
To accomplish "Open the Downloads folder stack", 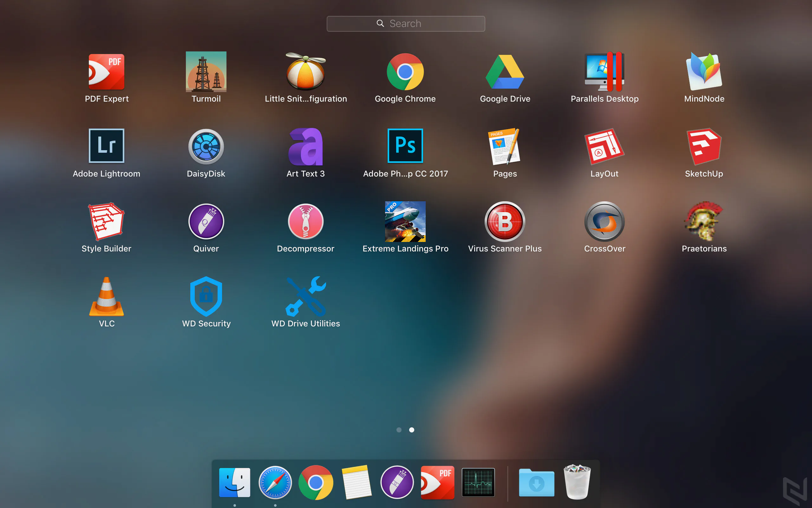I will tap(537, 483).
